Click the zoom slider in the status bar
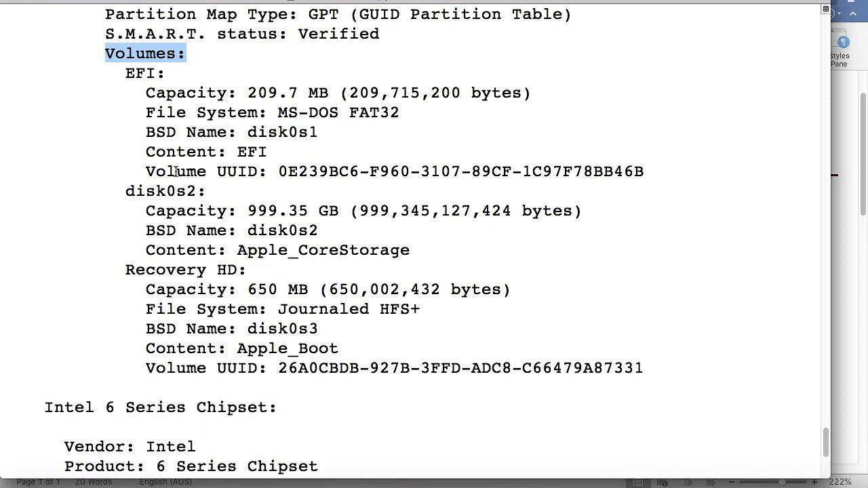 tap(780, 482)
